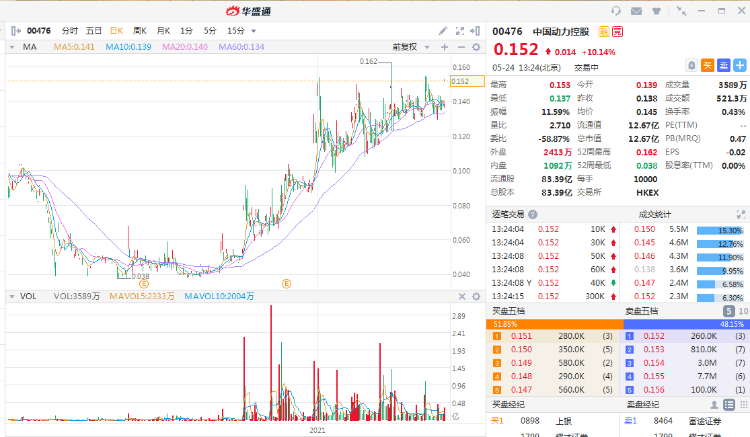Screen dimensions: 750x437
Task: Select bid level 1 at 0.151
Action: click(x=553, y=336)
